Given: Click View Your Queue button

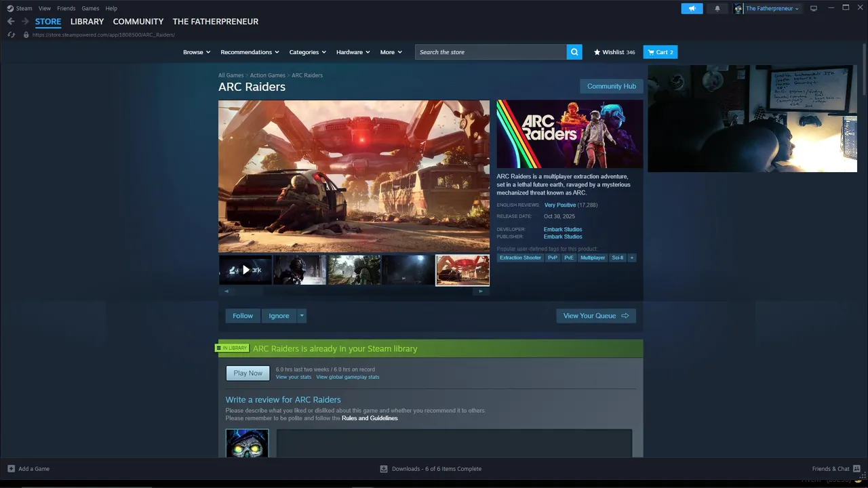Looking at the screenshot, I should click(596, 316).
